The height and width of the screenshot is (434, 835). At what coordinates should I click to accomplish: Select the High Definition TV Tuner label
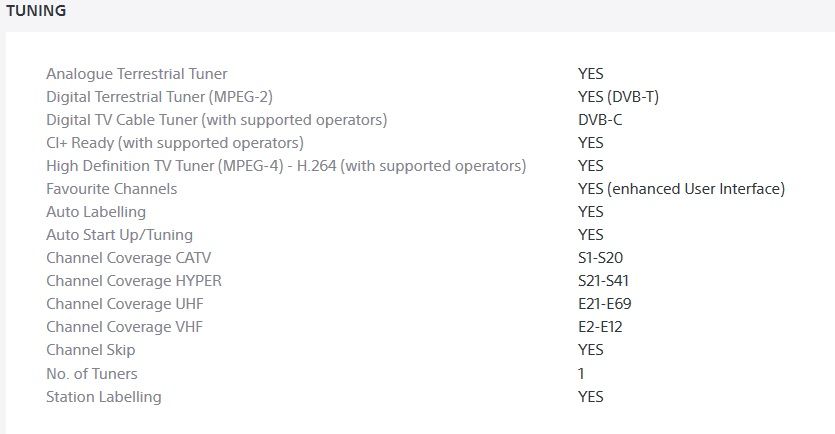286,166
